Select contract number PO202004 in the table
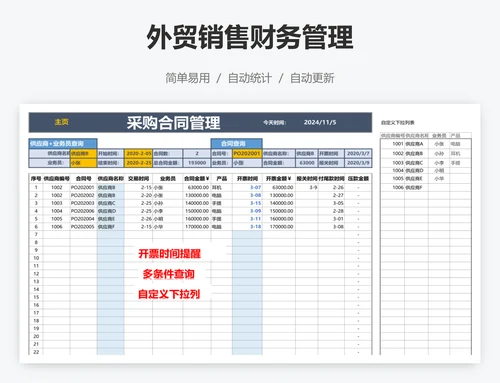Image resolution: width=500 pixels, height=383 pixels. click(83, 219)
